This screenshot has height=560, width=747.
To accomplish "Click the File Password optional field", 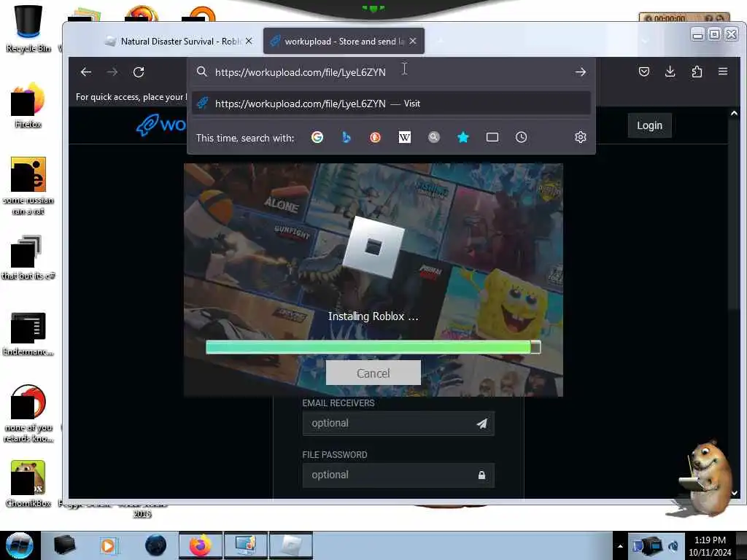I will click(398, 475).
